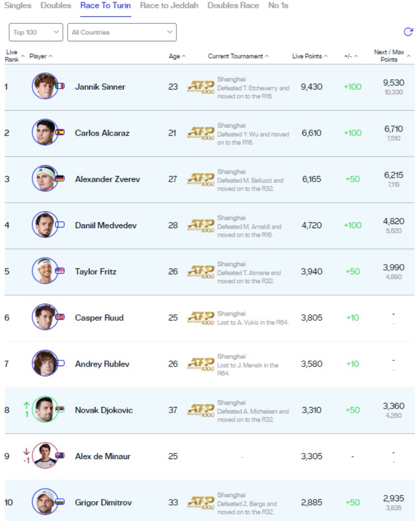
Task: Click the ATP Masters 1000 logo beside Carlos Alcaraz
Action: point(201,133)
